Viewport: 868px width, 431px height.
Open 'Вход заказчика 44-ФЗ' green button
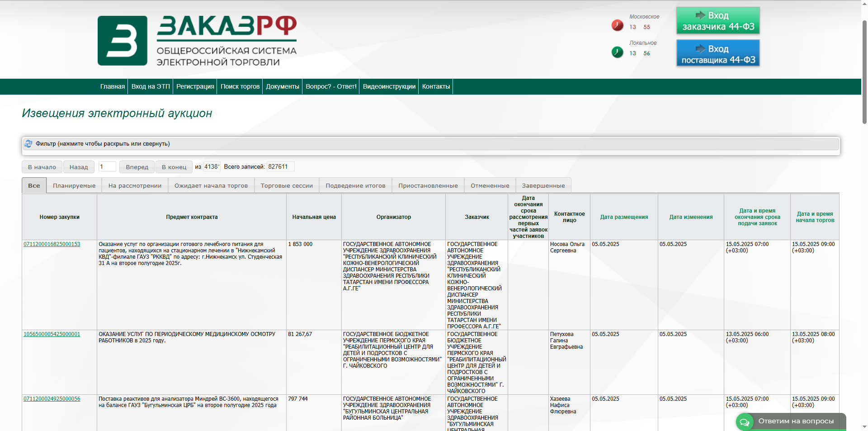[718, 21]
